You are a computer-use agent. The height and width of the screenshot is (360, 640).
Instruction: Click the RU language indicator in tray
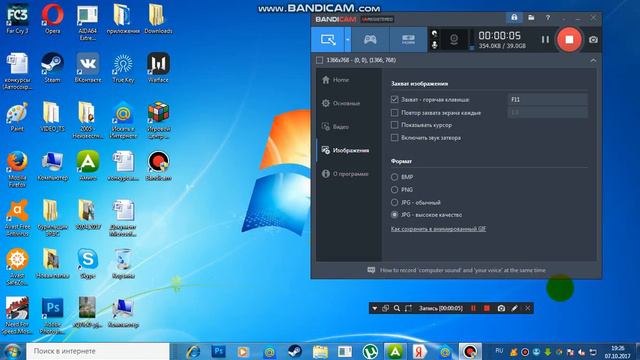499,351
